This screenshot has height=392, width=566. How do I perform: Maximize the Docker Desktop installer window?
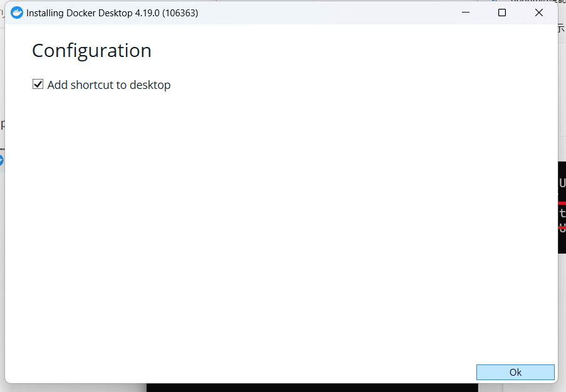click(x=501, y=13)
